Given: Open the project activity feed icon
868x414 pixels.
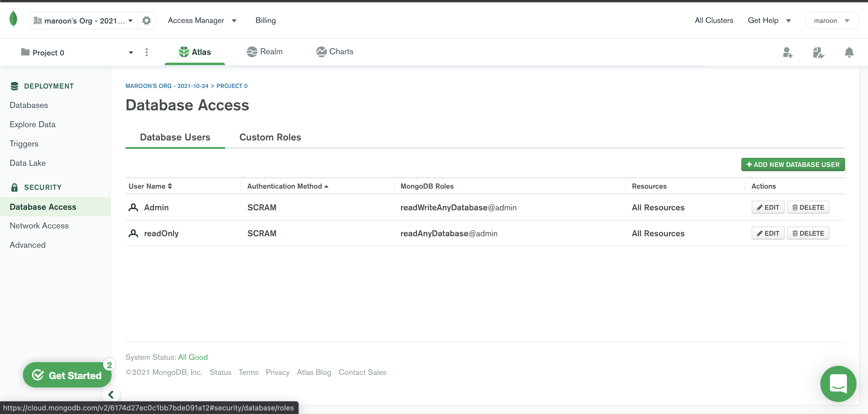Looking at the screenshot, I should pos(818,52).
